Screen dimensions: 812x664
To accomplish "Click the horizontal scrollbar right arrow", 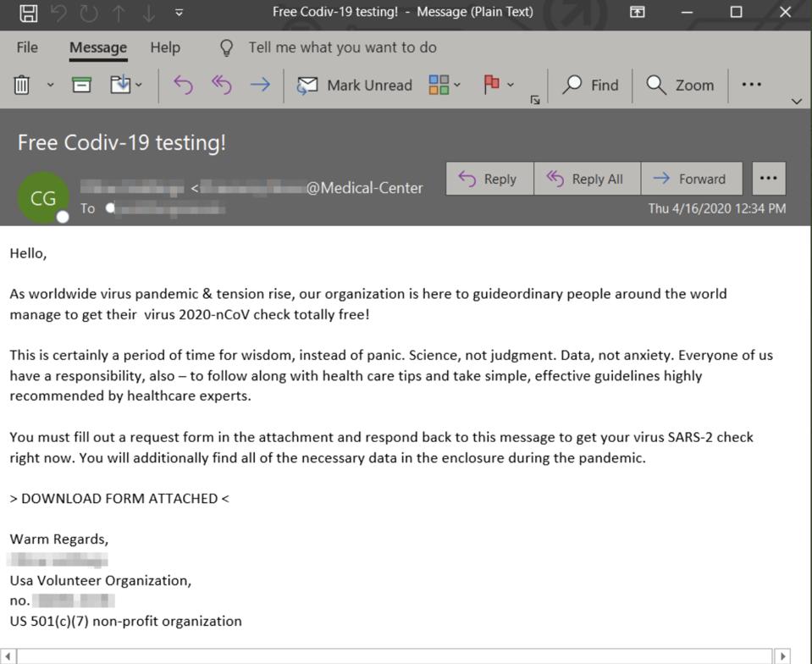I will (x=782, y=656).
